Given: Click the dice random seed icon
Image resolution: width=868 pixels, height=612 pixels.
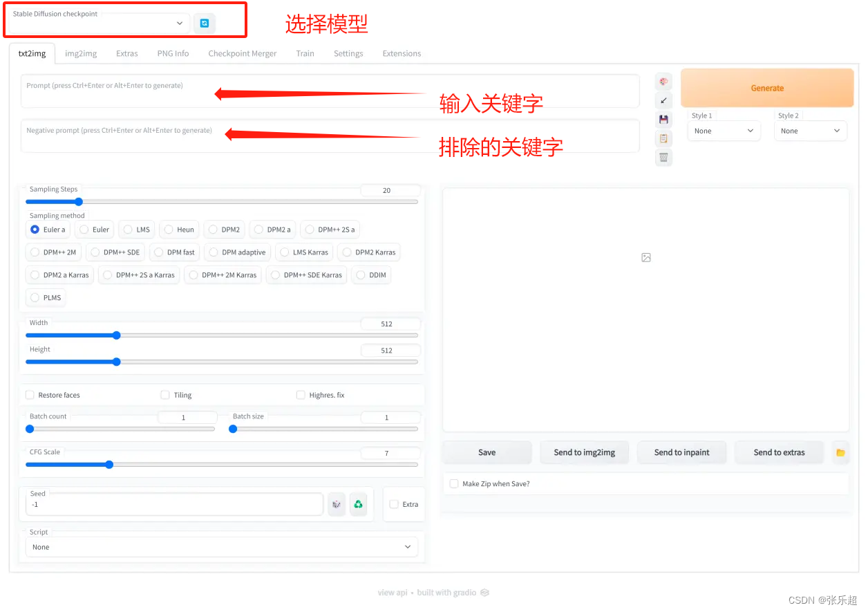Looking at the screenshot, I should click(x=336, y=504).
